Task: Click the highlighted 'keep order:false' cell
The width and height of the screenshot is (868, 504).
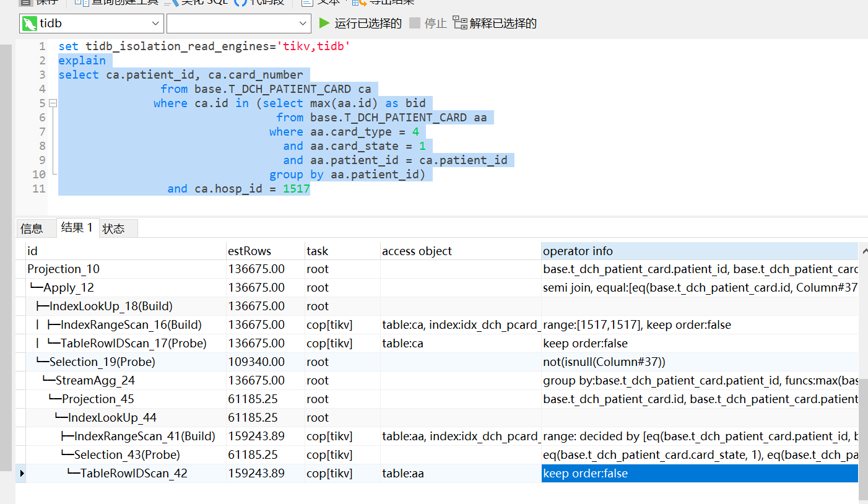Action: click(700, 473)
